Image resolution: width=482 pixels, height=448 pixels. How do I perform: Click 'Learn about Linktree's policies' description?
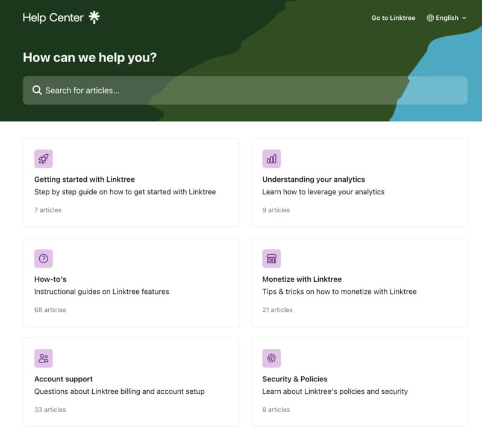[x=335, y=391]
